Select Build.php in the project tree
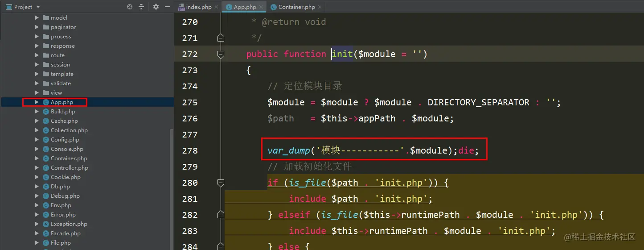644x250 pixels. [x=63, y=112]
